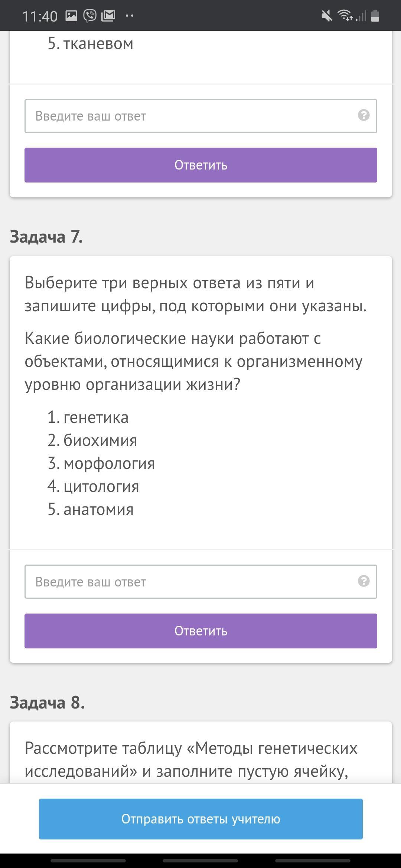Screen dimensions: 401x868
Task: Tap the Wi-Fi status icon
Action: (x=345, y=16)
